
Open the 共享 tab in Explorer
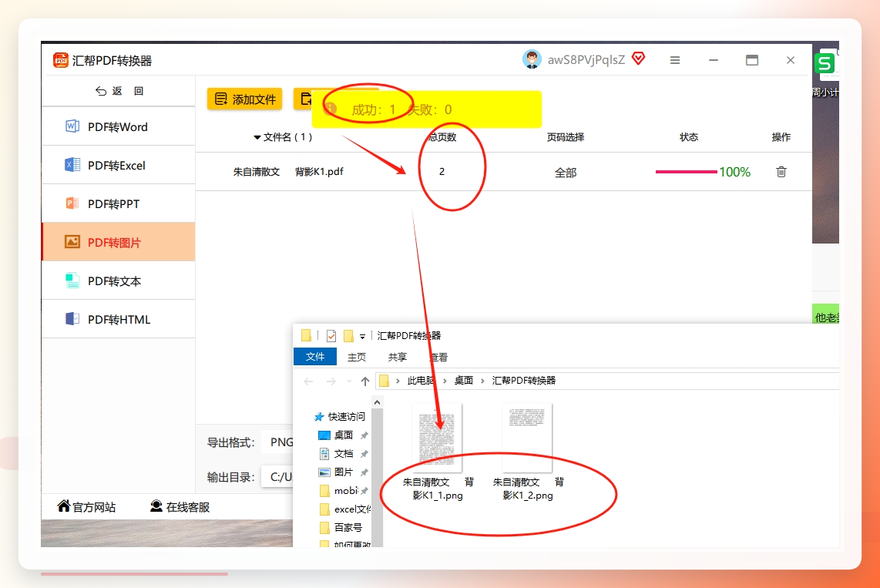(x=398, y=358)
